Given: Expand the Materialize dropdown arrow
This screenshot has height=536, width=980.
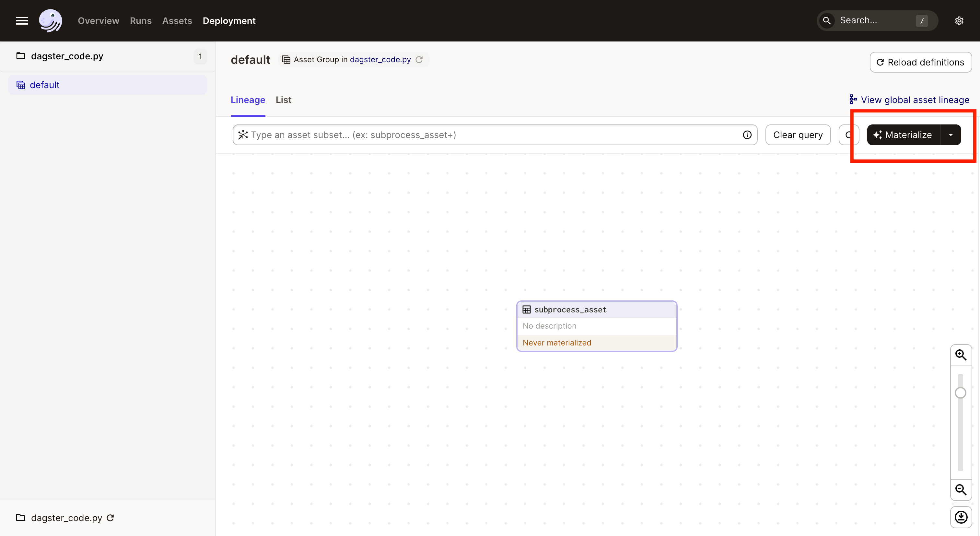Looking at the screenshot, I should point(950,135).
